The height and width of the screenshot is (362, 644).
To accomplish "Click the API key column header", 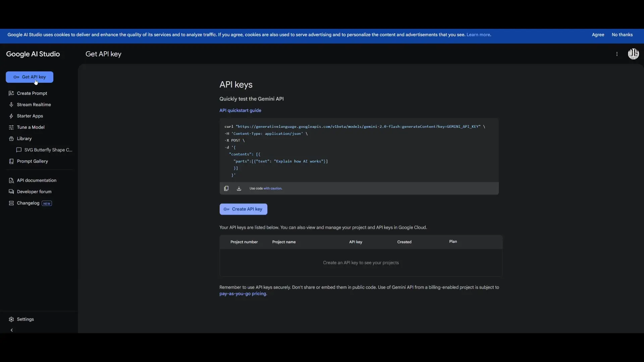I will click(356, 242).
